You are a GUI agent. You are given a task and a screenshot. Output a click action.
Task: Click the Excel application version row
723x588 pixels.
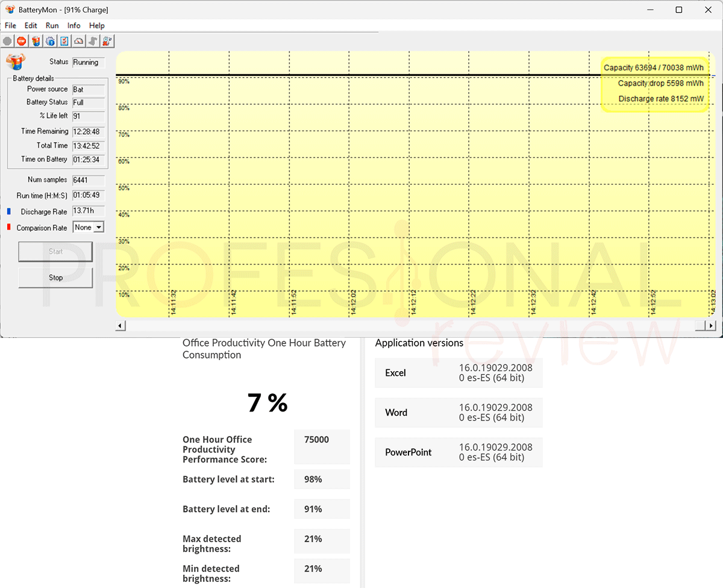459,373
